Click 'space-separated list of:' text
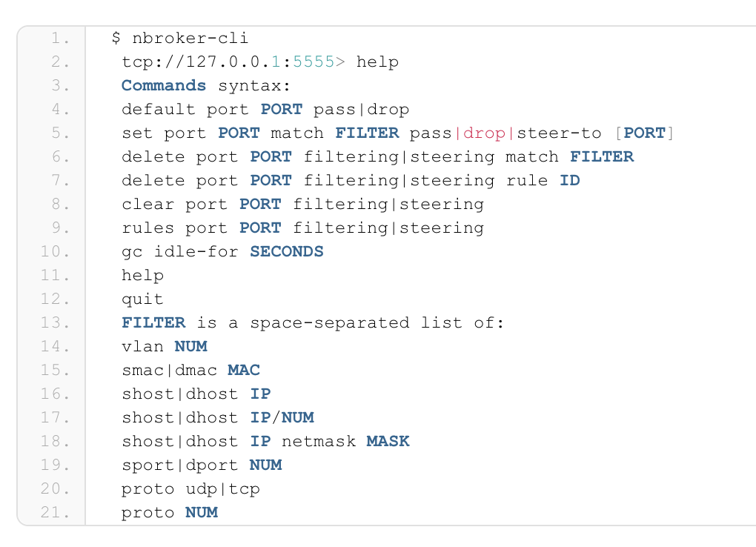The image size is (756, 547). [x=377, y=323]
